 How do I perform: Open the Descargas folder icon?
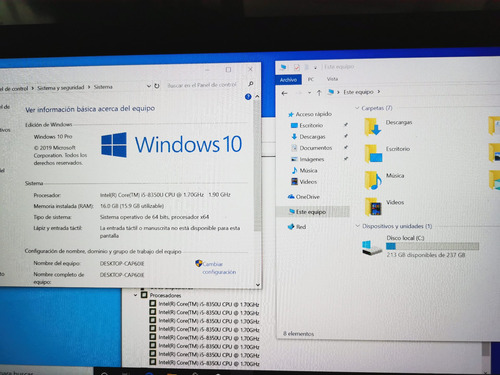(373, 127)
